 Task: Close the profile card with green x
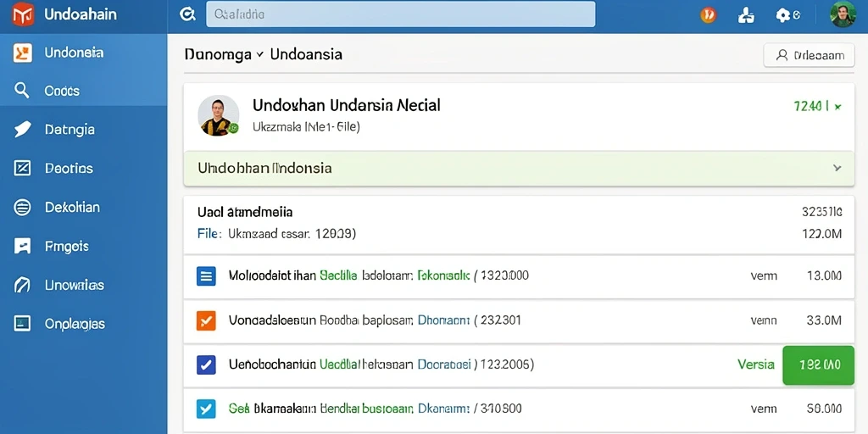(837, 106)
